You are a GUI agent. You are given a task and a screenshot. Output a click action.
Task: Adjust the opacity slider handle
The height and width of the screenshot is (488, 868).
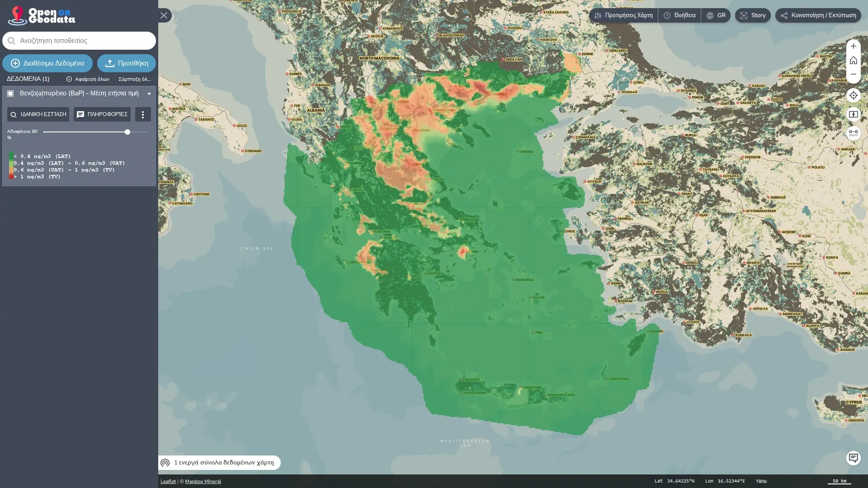click(x=127, y=132)
